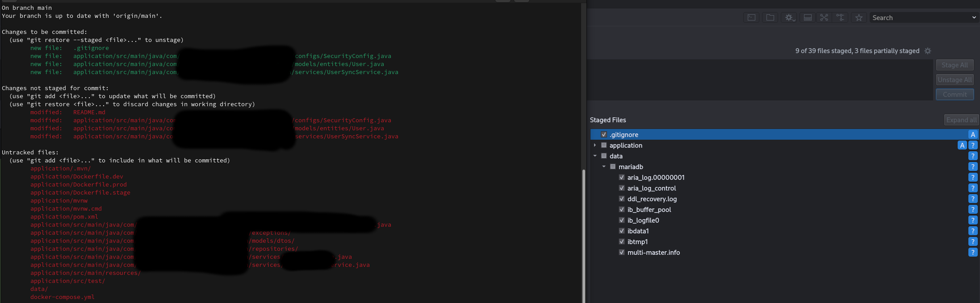Toggle the data folder checkbox
The height and width of the screenshot is (303, 980).
pyautogui.click(x=604, y=156)
